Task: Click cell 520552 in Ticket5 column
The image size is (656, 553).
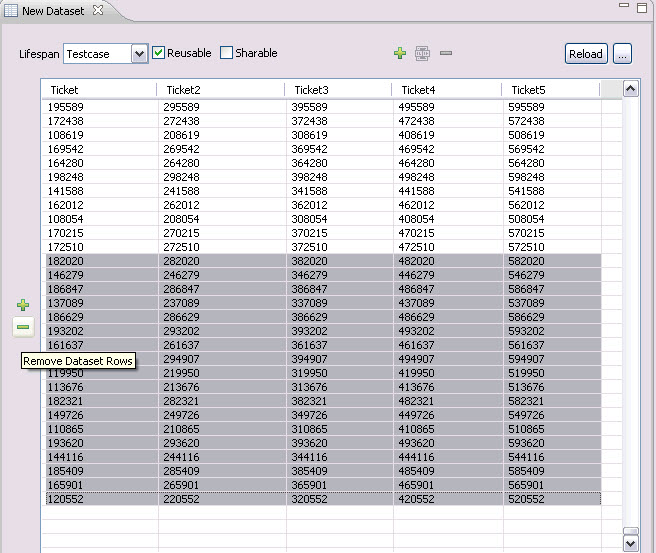Action: coord(552,499)
